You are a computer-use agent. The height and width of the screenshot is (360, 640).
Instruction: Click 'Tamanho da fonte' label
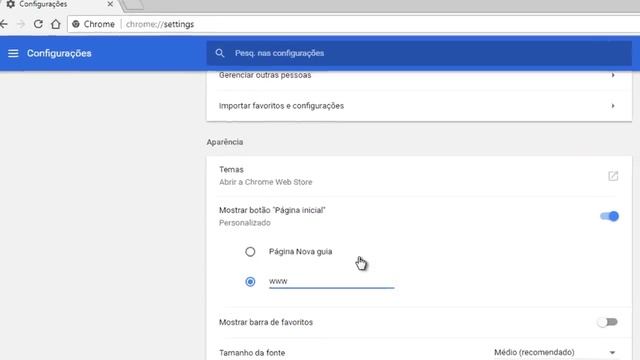click(x=252, y=353)
